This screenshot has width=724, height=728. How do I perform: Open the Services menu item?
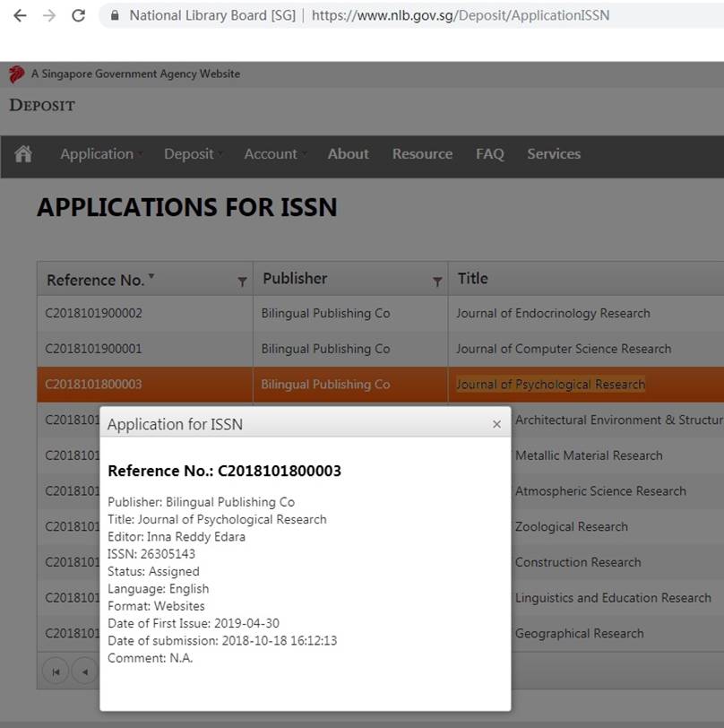[x=554, y=154]
